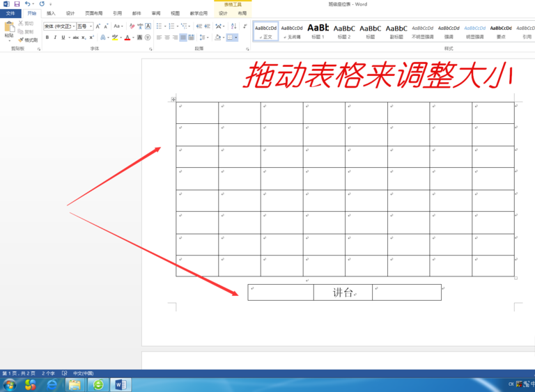Click the Paste (粘贴) icon
535x392 pixels.
tap(8, 29)
